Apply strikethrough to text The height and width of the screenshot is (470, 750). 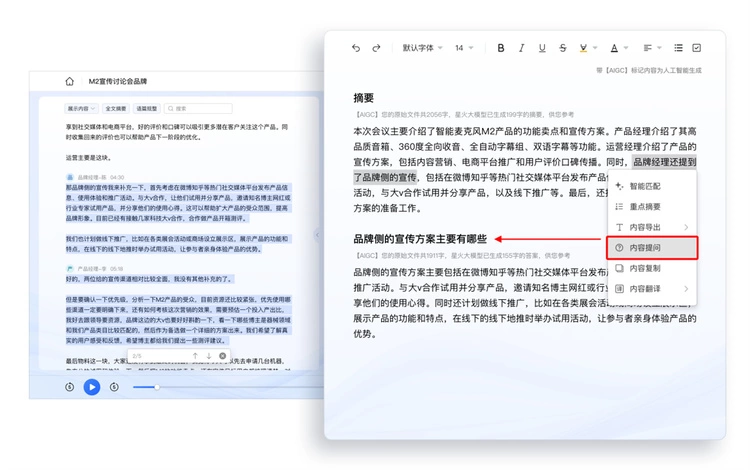[x=562, y=48]
